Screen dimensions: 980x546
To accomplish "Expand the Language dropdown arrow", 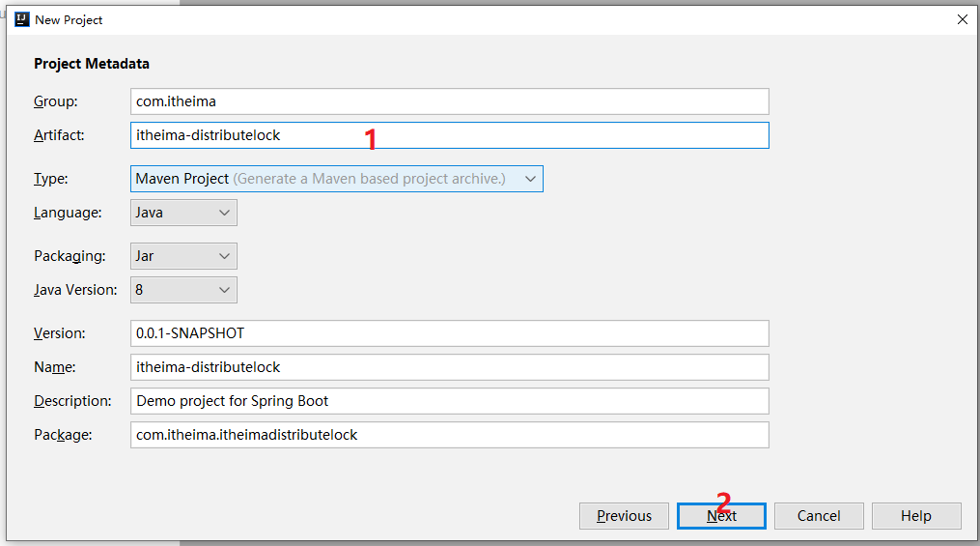I will coord(224,213).
